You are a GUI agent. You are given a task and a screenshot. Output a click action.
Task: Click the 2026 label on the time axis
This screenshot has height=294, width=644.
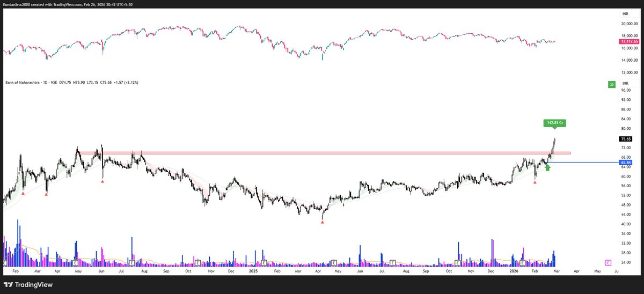click(x=514, y=272)
